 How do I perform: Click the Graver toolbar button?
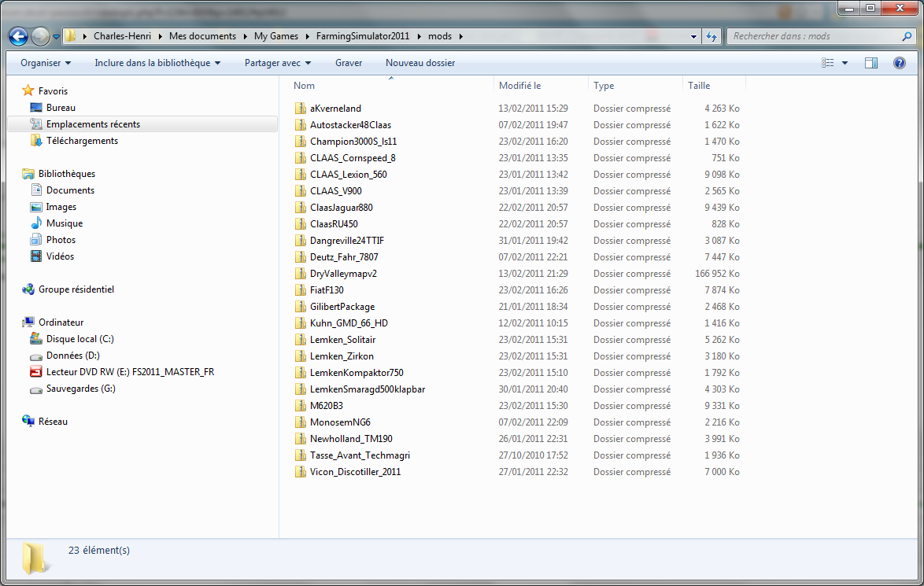pyautogui.click(x=349, y=63)
